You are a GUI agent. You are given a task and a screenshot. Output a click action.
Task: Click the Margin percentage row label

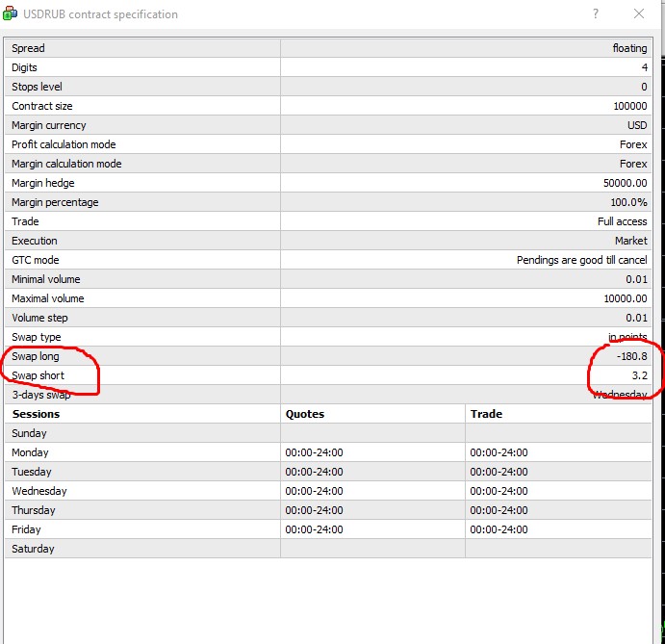tap(55, 202)
